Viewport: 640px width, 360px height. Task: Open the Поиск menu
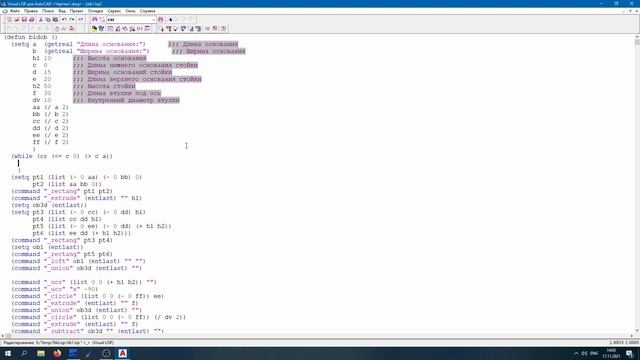tap(48, 11)
